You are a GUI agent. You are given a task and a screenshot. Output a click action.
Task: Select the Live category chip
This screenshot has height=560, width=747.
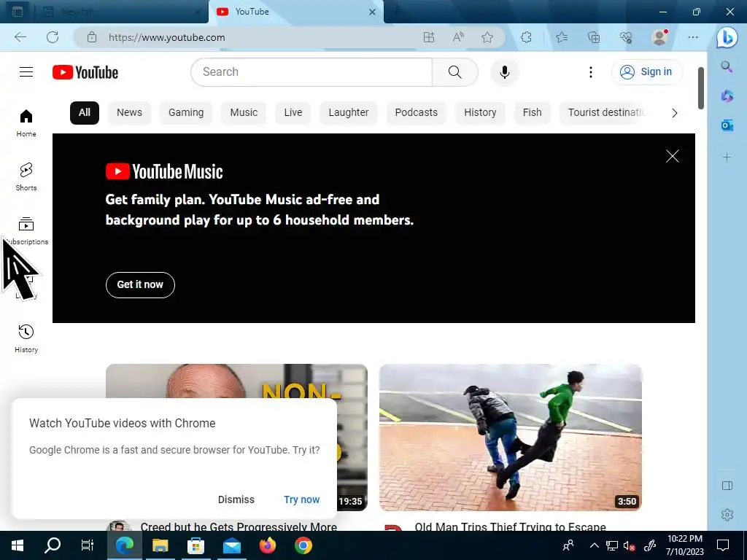pos(293,113)
